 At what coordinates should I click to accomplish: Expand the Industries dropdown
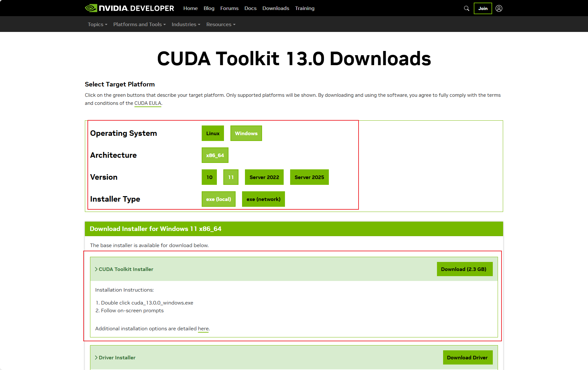point(186,24)
